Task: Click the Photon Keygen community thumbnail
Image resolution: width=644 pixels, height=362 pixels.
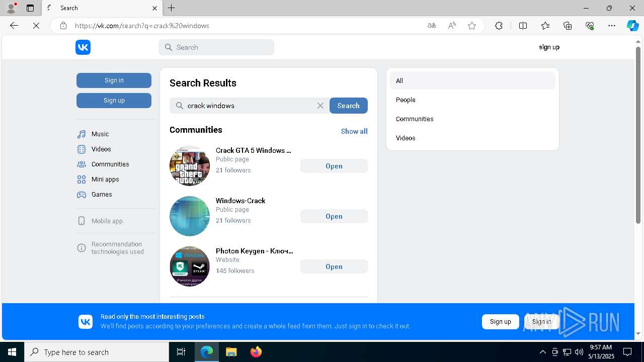Action: click(190, 266)
